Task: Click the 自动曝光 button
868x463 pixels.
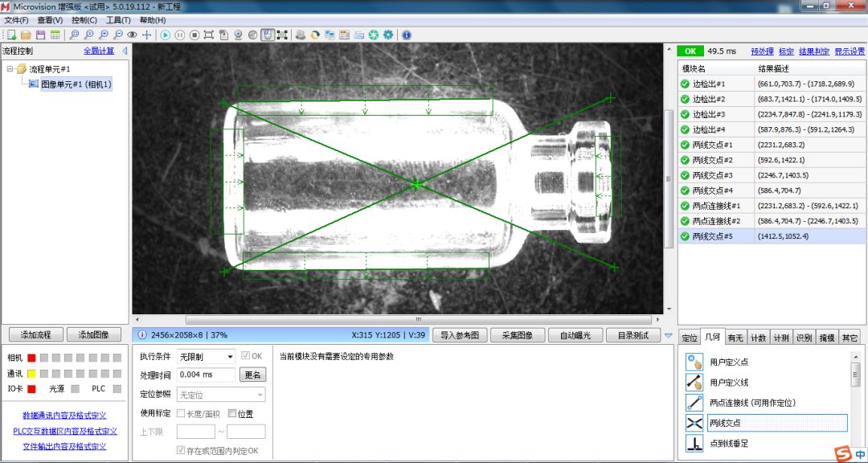Action: pyautogui.click(x=575, y=335)
